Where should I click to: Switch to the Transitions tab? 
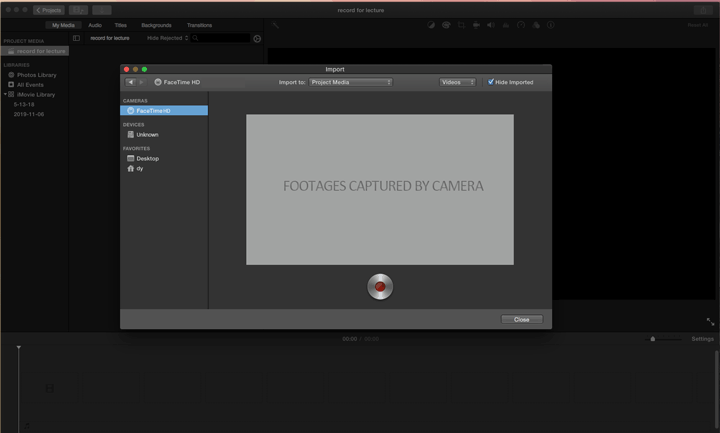coord(199,25)
